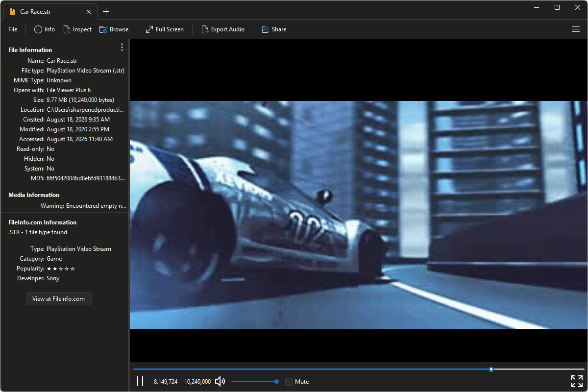Click the volume speaker icon

pyautogui.click(x=220, y=381)
